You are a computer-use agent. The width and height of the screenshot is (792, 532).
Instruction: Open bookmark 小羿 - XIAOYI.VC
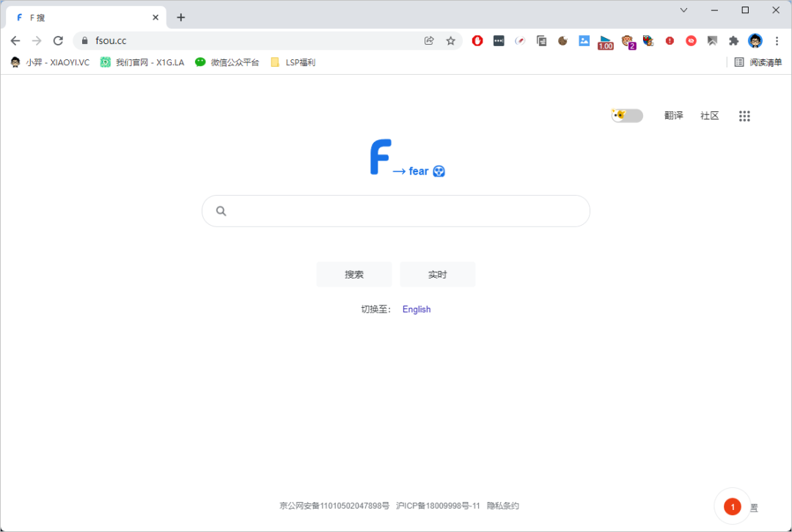point(50,62)
